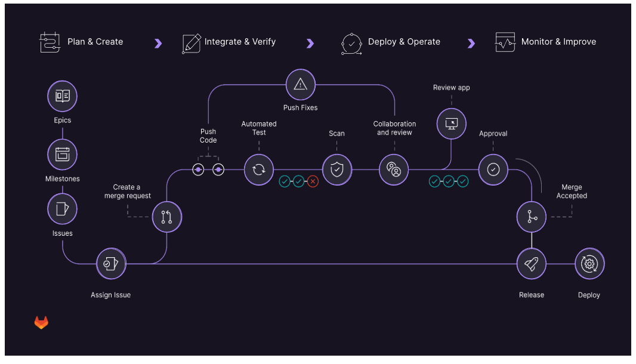Screen dimensions: 636x364
Task: Expand the arrow after Plan & Create
Action: point(158,42)
